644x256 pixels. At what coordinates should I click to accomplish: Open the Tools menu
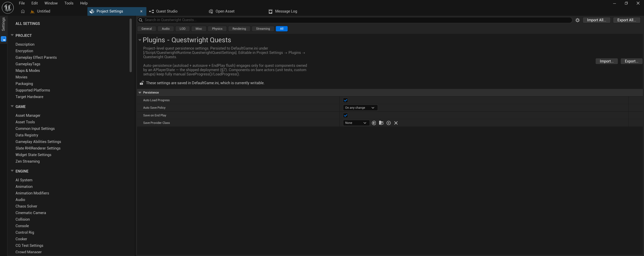point(69,3)
